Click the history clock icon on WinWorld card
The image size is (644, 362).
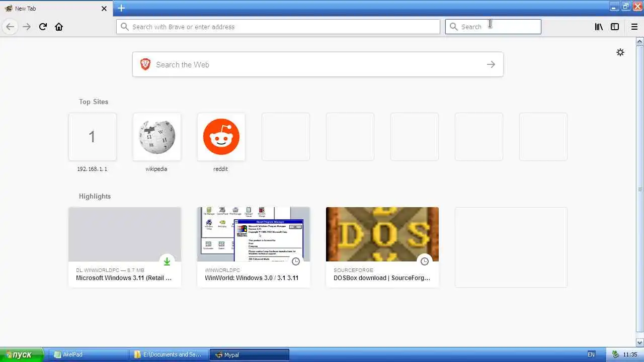(x=296, y=261)
